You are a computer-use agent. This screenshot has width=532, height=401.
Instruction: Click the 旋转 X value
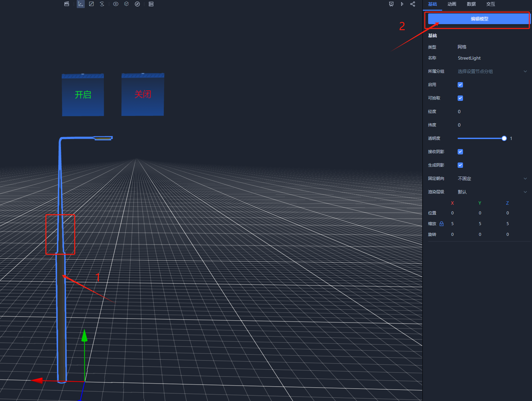453,235
